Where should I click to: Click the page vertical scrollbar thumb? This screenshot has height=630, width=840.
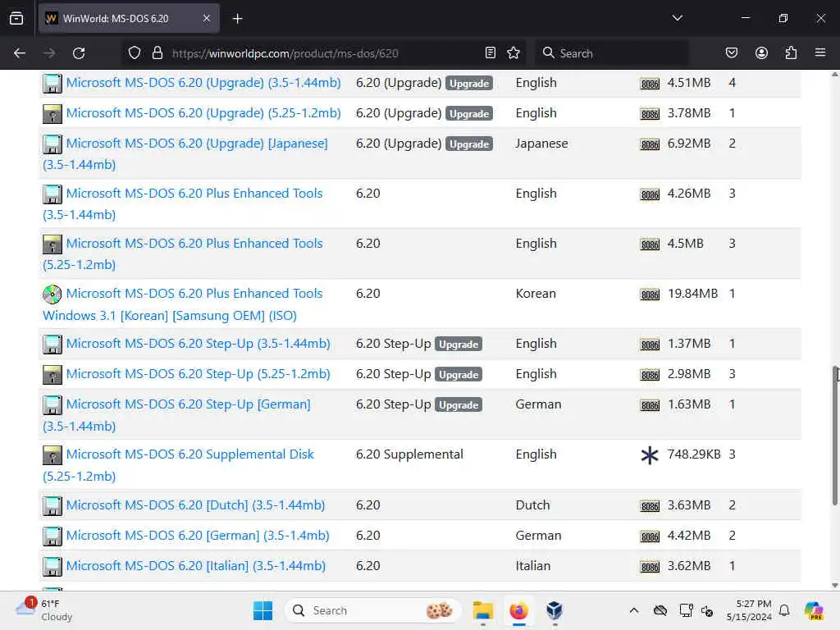click(834, 435)
